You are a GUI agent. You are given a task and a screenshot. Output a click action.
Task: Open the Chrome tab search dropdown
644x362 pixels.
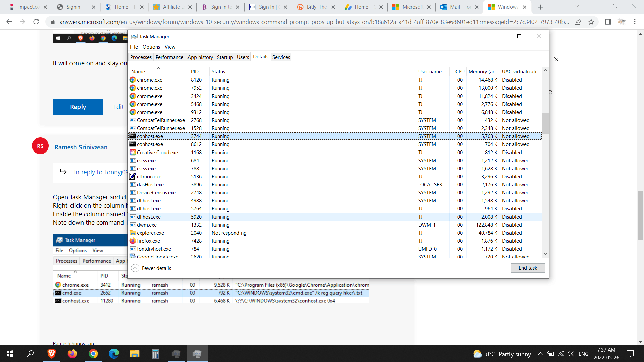pyautogui.click(x=577, y=6)
